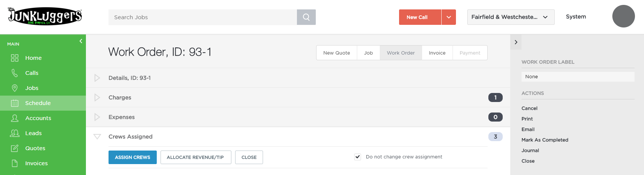Switch to the New Quote tab

tap(337, 53)
